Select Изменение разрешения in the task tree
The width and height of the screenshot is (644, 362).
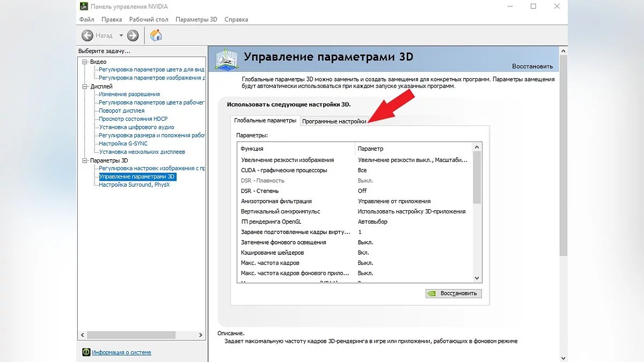tap(129, 94)
